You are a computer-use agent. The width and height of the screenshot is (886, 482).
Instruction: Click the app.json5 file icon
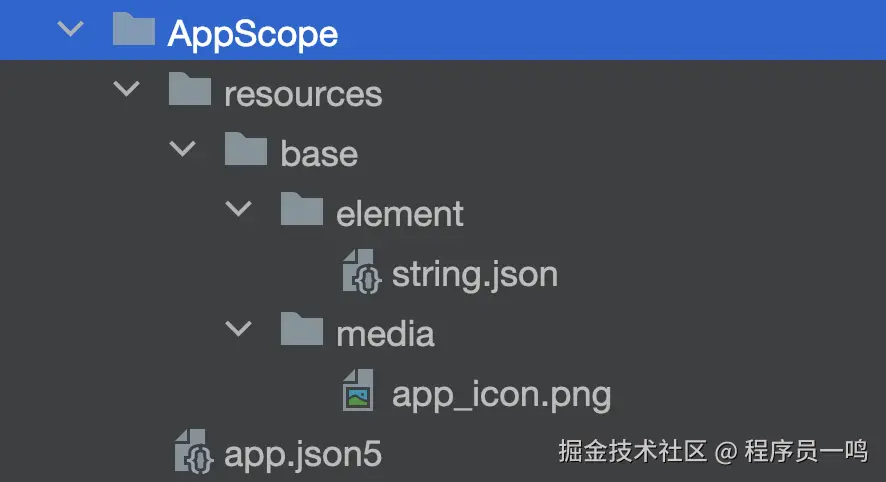(x=192, y=452)
